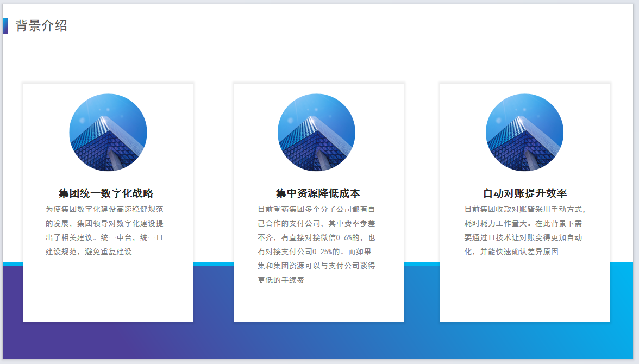Screen dimensions: 639x364
Task: Click the building image above 集团统一数字化战略
Action: coord(108,132)
